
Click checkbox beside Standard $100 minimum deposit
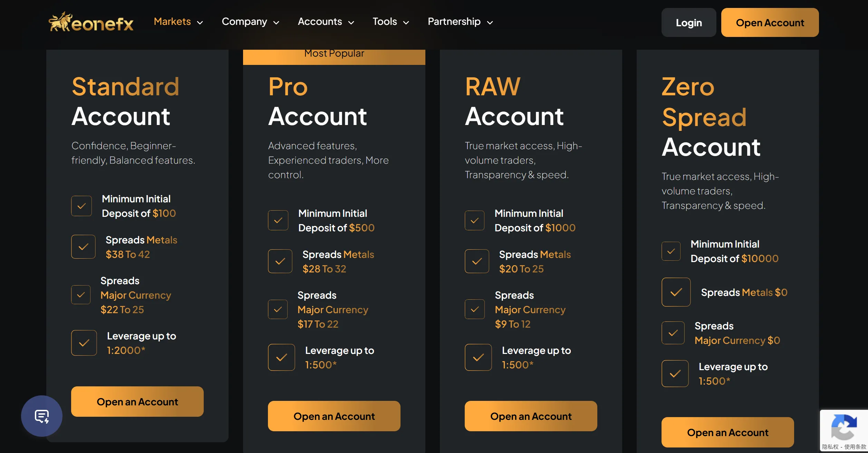coord(81,206)
